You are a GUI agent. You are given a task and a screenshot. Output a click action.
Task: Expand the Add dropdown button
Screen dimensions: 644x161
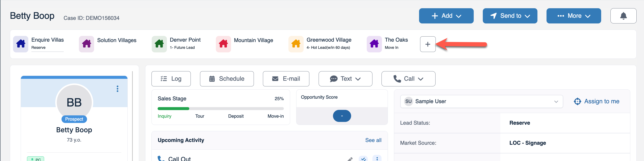click(446, 16)
